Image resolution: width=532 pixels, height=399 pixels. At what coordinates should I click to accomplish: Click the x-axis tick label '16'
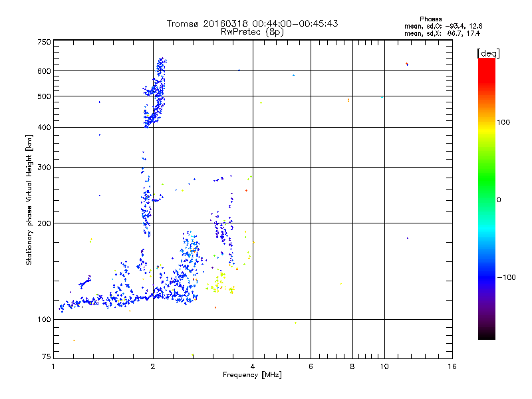452,366
